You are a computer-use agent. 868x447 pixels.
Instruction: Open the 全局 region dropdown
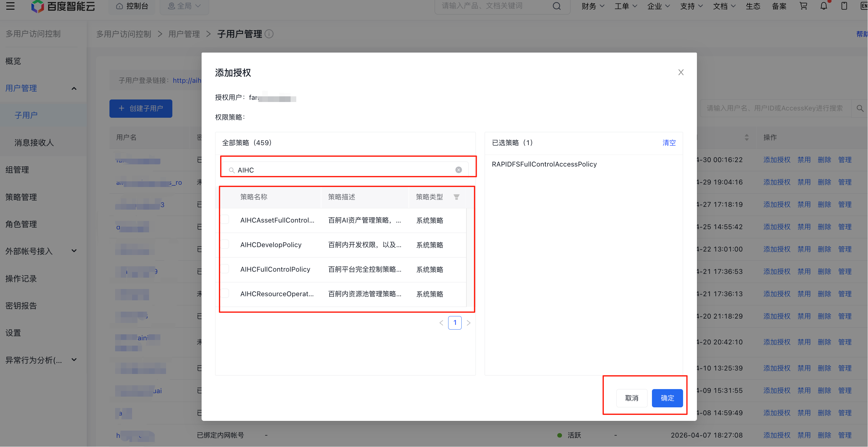(184, 6)
